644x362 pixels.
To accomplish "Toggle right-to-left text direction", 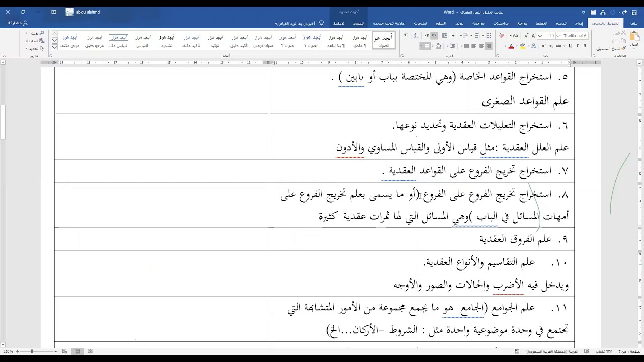I will point(434,36).
